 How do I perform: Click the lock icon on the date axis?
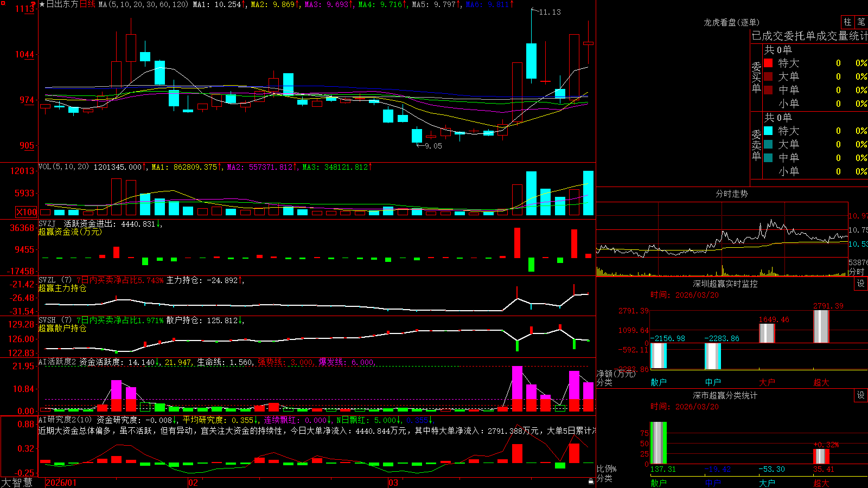[x=591, y=481]
